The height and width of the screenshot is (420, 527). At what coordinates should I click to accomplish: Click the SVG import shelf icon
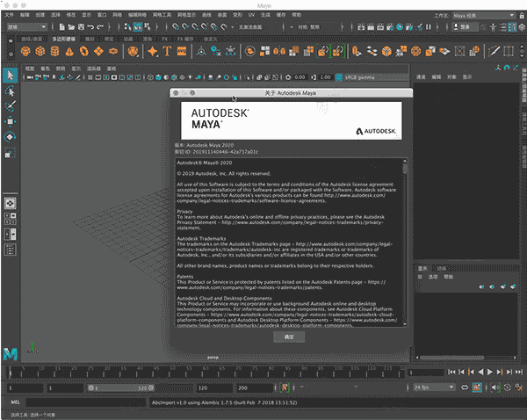pos(182,51)
